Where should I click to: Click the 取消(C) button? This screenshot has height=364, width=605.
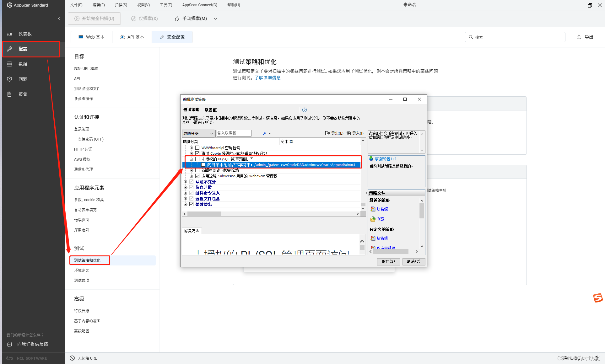point(414,261)
